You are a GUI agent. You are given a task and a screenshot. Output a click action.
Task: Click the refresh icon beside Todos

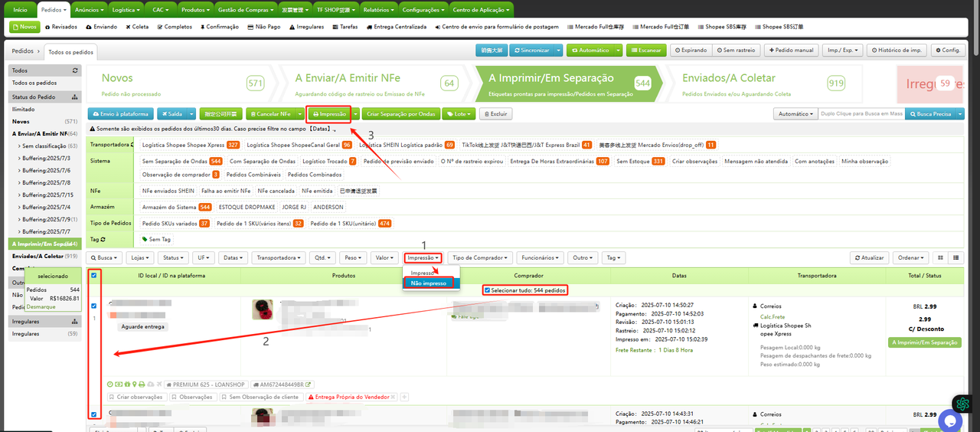coord(74,70)
